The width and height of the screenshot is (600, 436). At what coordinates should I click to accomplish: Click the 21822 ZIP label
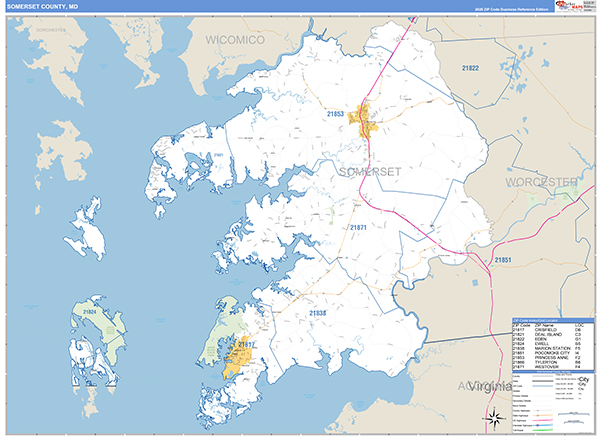point(470,68)
